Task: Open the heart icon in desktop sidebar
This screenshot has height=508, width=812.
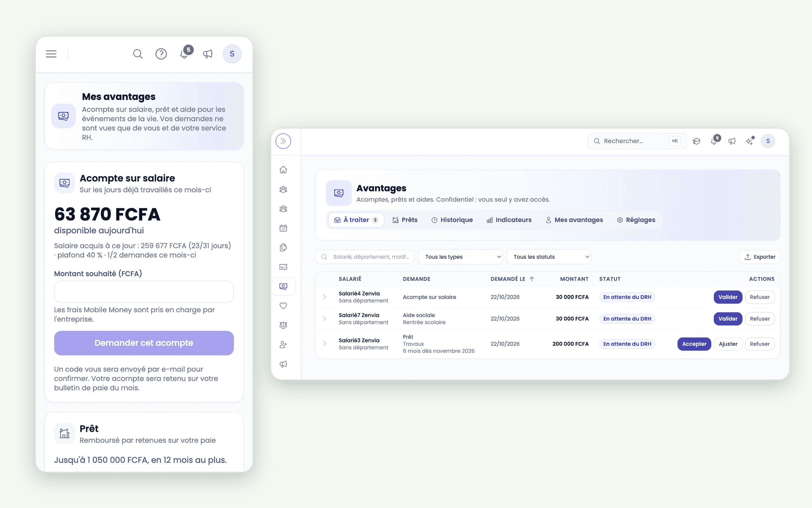Action: [x=283, y=306]
